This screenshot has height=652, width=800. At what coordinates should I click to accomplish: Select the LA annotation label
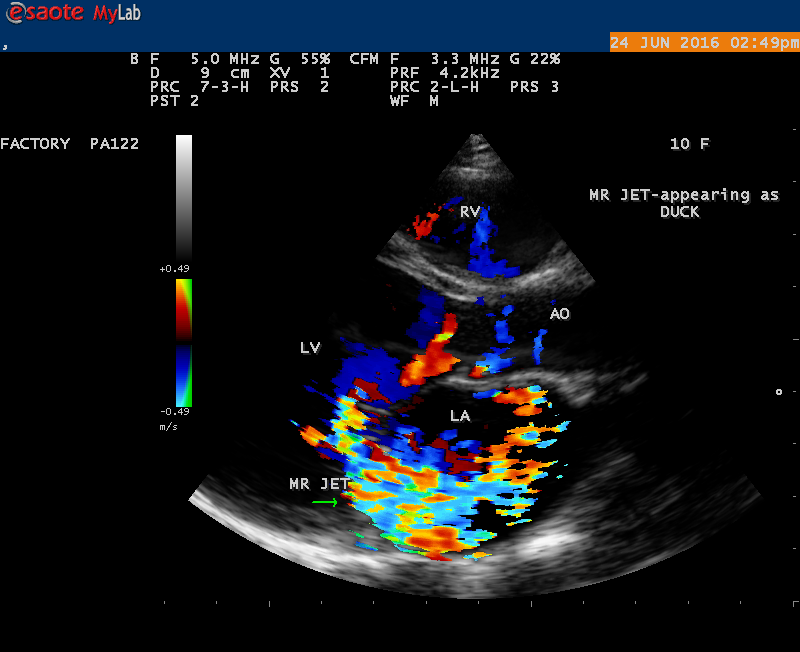(x=459, y=414)
